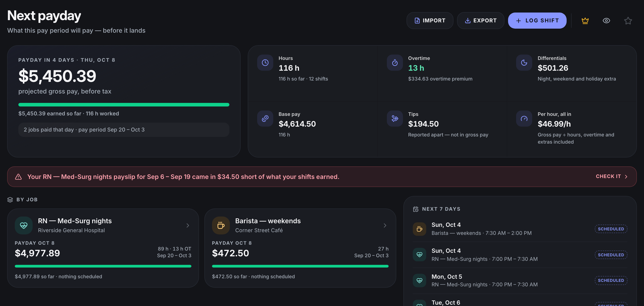Click the Overtime stopwatch icon

pos(394,62)
